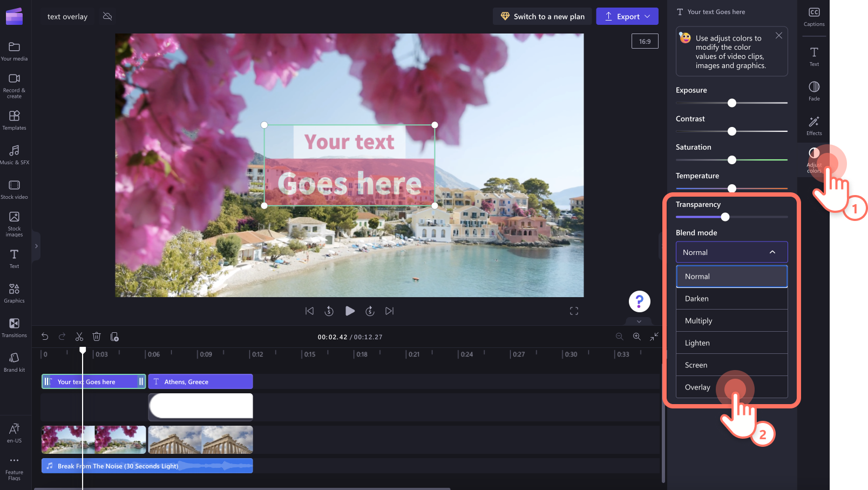Delete the selected clip

coord(97,336)
